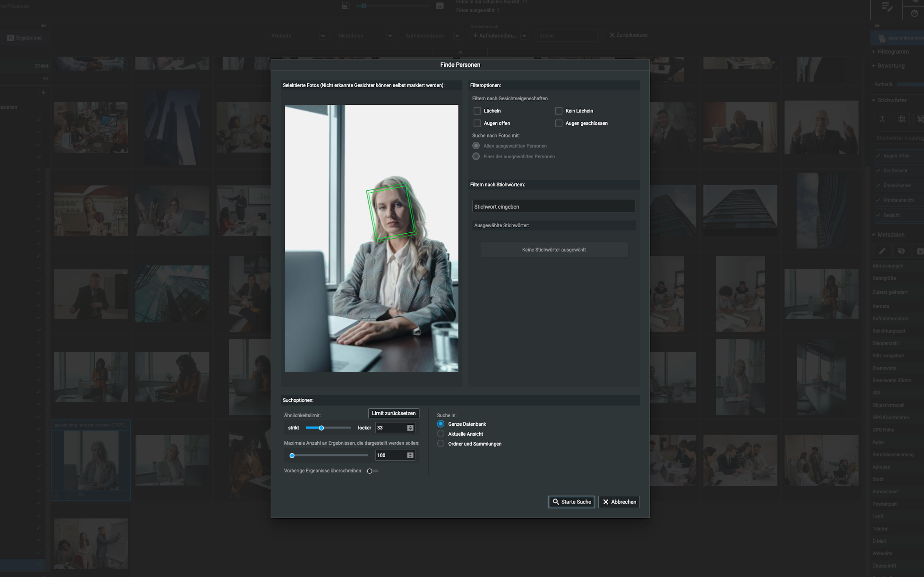
Task: Click the pencil edit icon under Metadaten
Action: point(882,251)
